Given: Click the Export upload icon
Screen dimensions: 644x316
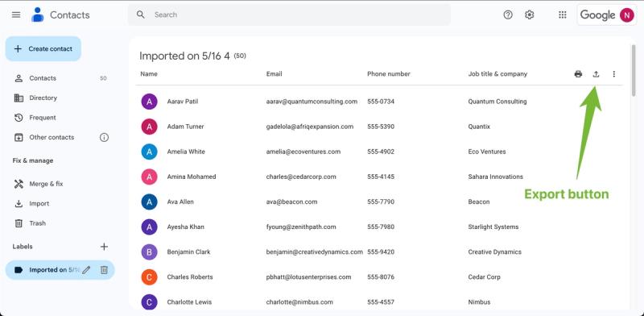Looking at the screenshot, I should pos(596,74).
